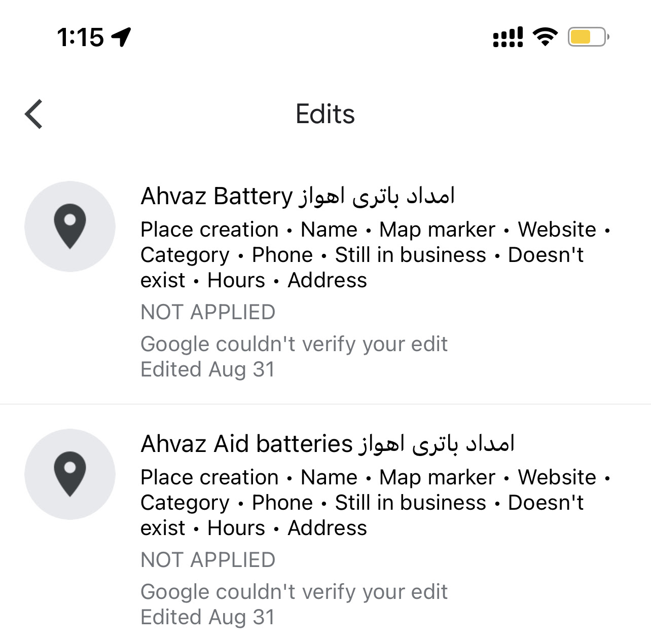The height and width of the screenshot is (644, 651).
Task: Tap the 1:15 clock in status bar
Action: 80,37
